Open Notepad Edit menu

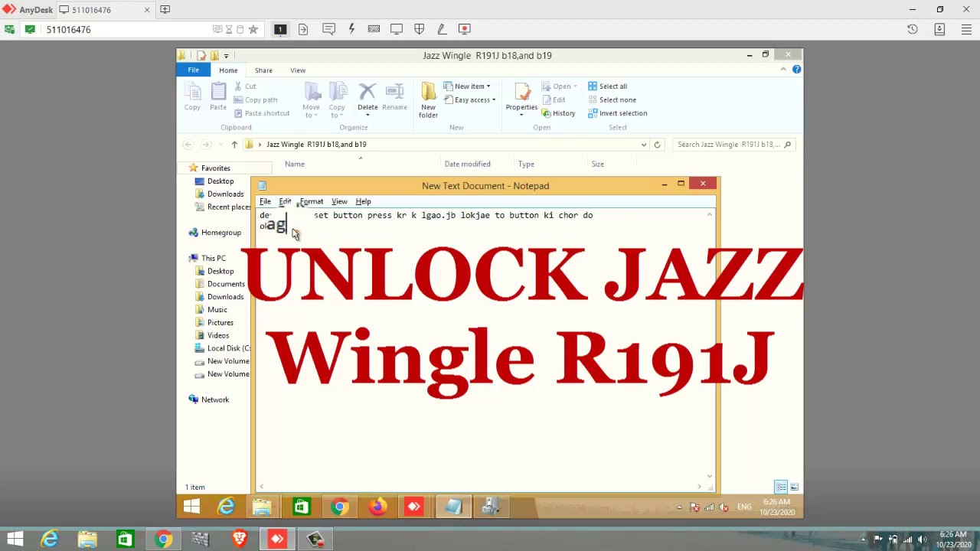[x=285, y=201]
